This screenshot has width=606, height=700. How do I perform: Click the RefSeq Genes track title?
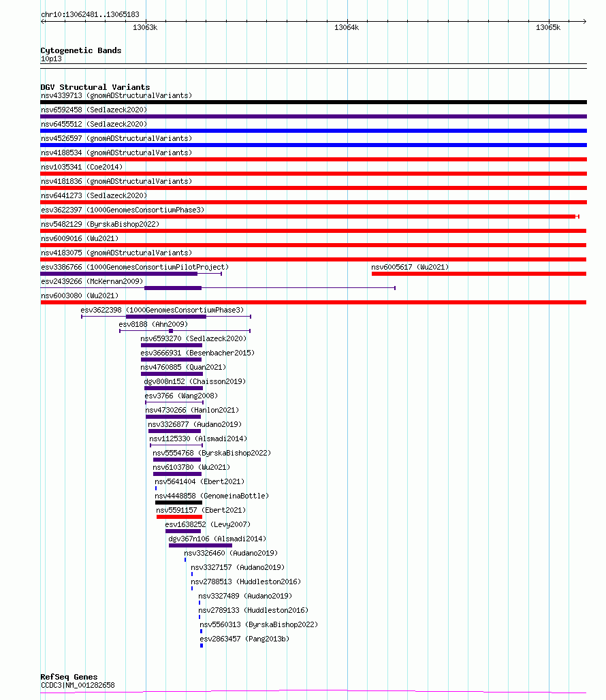point(69,677)
